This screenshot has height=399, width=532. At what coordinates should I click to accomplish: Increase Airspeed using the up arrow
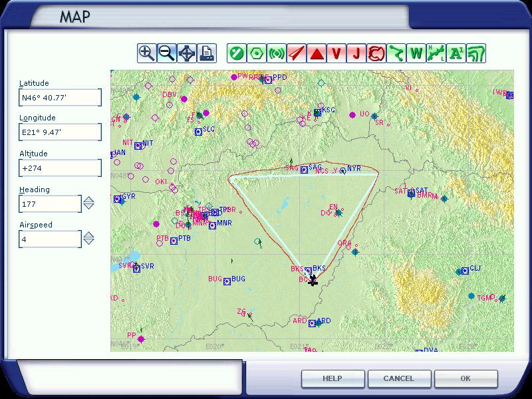click(x=88, y=234)
